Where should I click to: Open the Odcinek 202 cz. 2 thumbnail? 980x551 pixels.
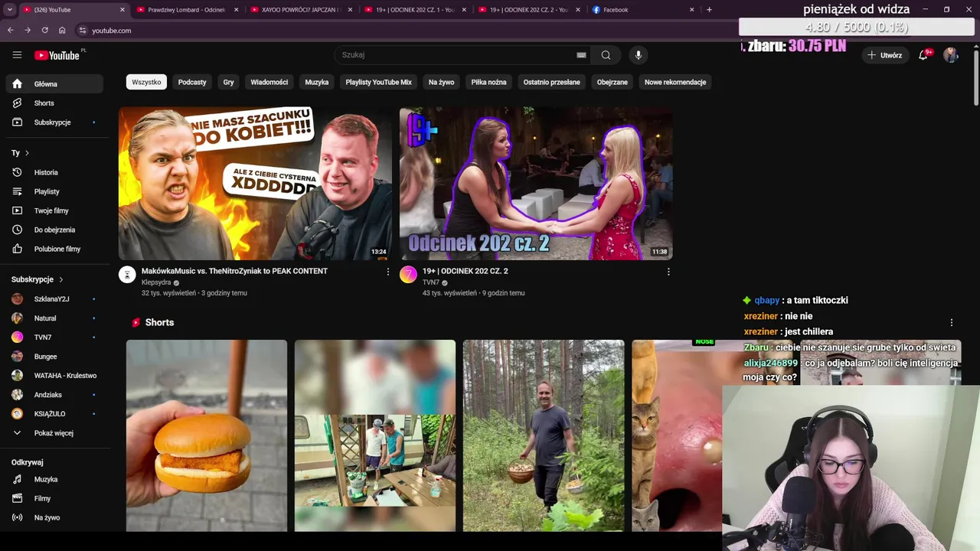pyautogui.click(x=536, y=184)
